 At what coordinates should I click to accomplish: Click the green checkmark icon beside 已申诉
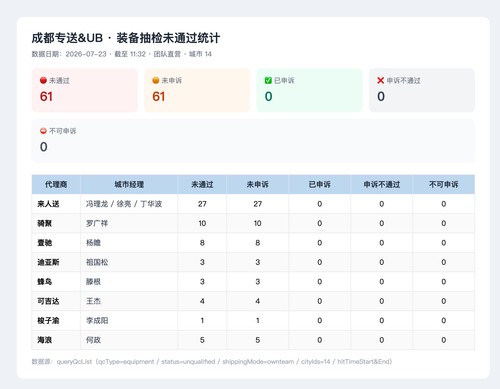point(268,80)
